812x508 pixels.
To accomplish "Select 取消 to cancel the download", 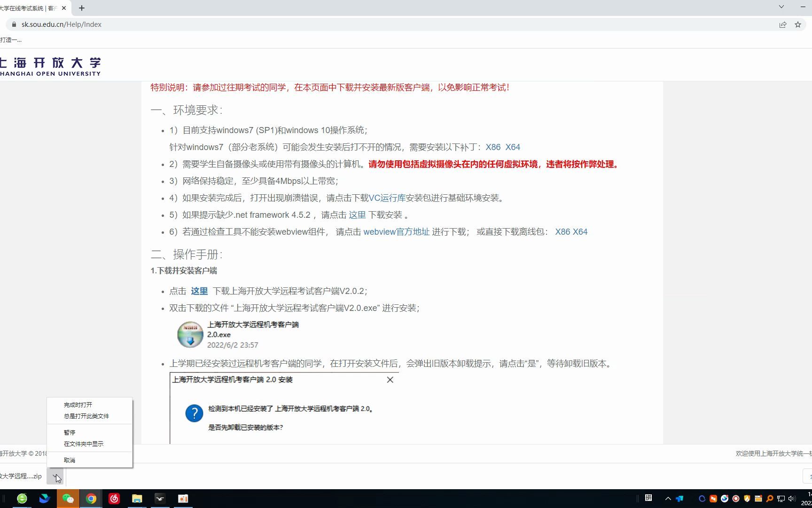I will tap(89, 460).
